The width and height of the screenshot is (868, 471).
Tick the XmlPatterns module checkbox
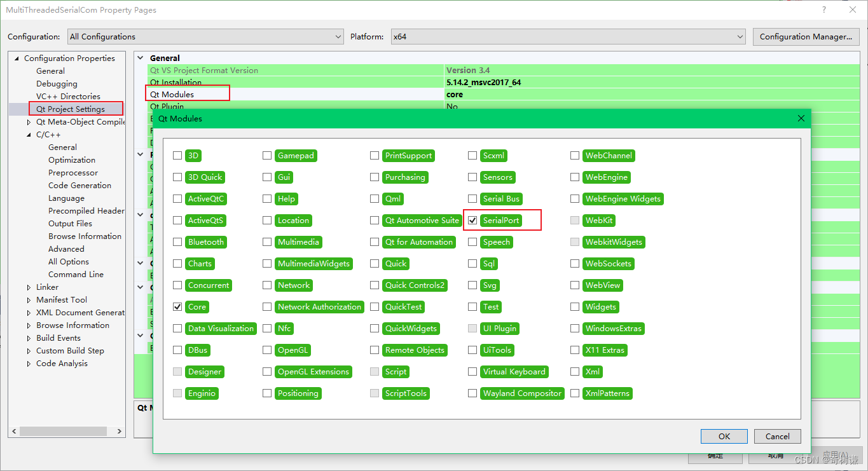[575, 393]
